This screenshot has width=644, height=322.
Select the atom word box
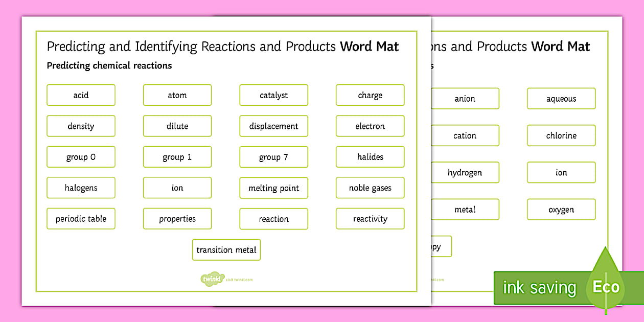click(x=177, y=95)
